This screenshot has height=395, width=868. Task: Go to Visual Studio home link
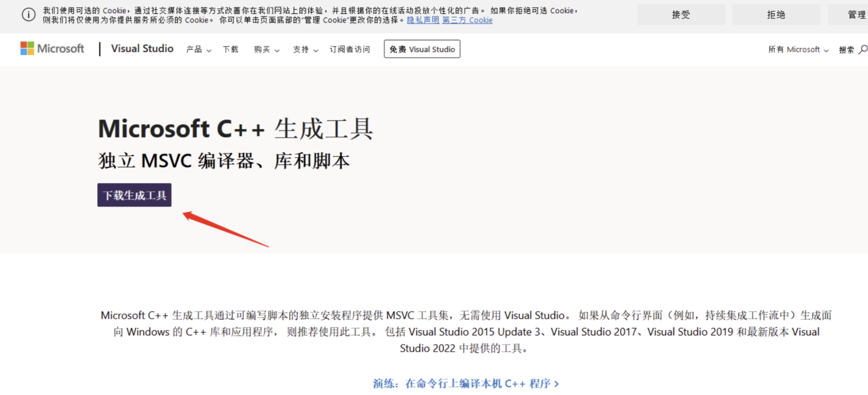tap(142, 48)
